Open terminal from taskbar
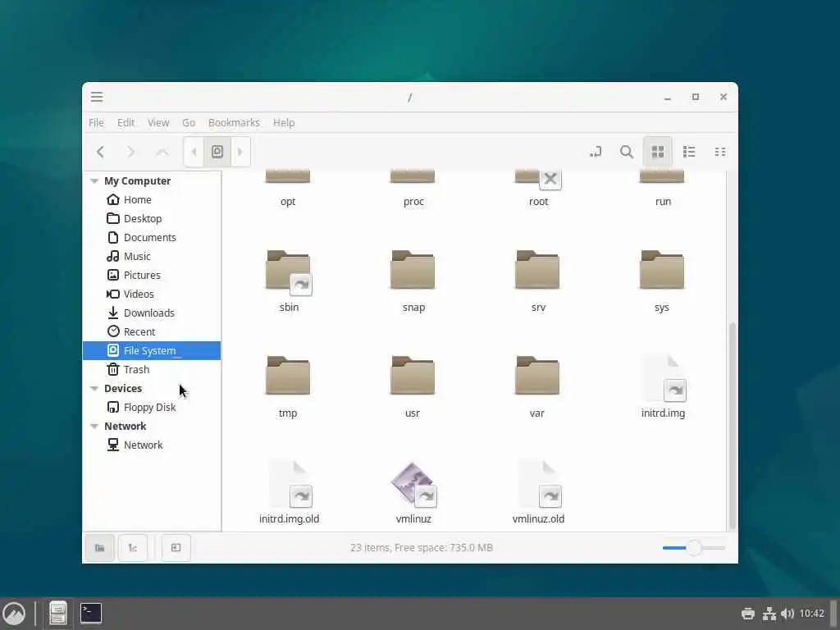This screenshot has height=630, width=840. tap(91, 614)
